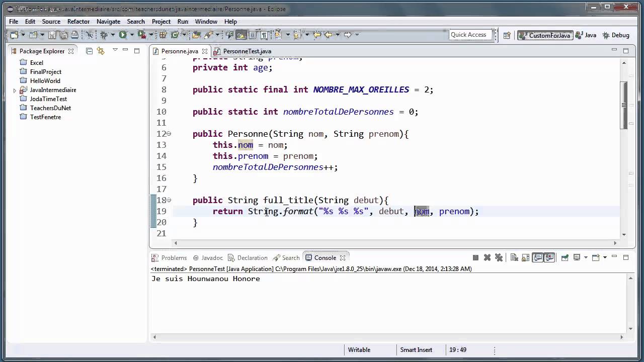Open the Open Console dropdown arrow
Image resolution: width=644 pixels, height=362 pixels.
(x=605, y=257)
